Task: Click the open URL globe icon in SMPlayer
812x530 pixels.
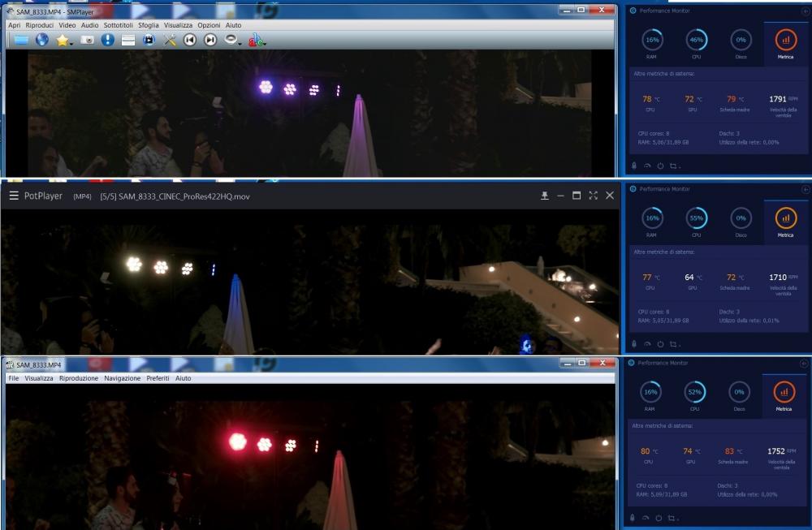Action: [42, 40]
